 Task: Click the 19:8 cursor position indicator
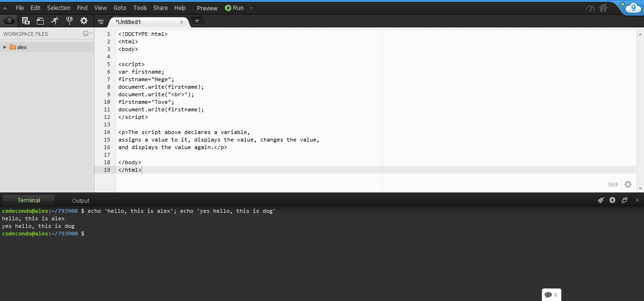point(612,184)
